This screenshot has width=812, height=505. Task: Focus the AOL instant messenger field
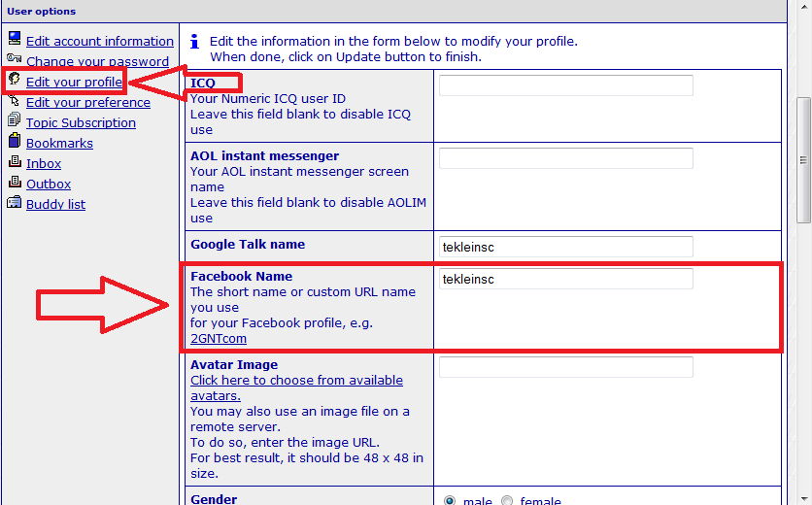(x=566, y=158)
